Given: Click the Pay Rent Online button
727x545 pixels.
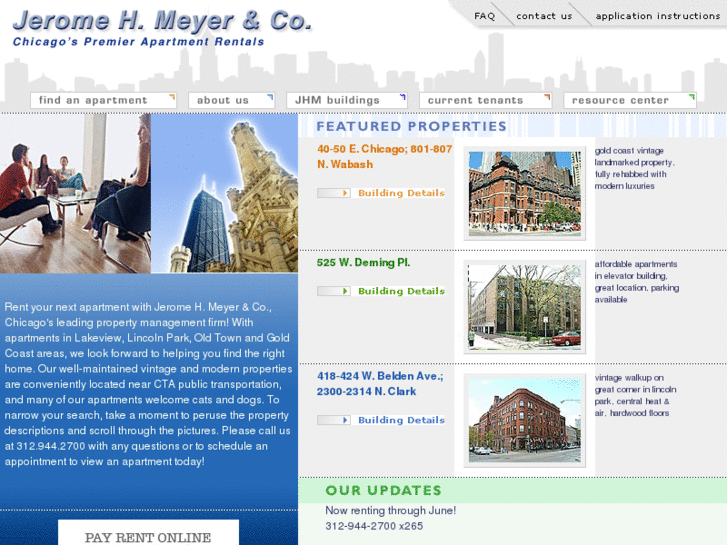Looking at the screenshot, I should [x=148, y=533].
